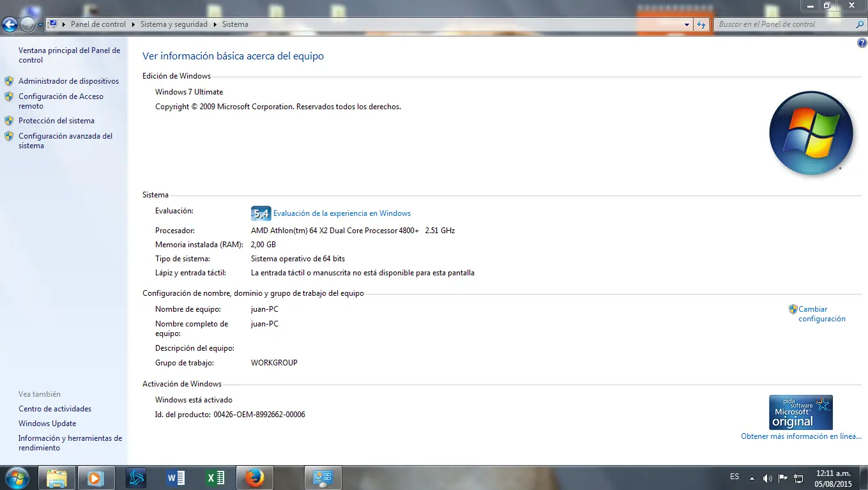This screenshot has height=490, width=868.
Task: Open Administrador de dispositivos
Action: point(68,81)
